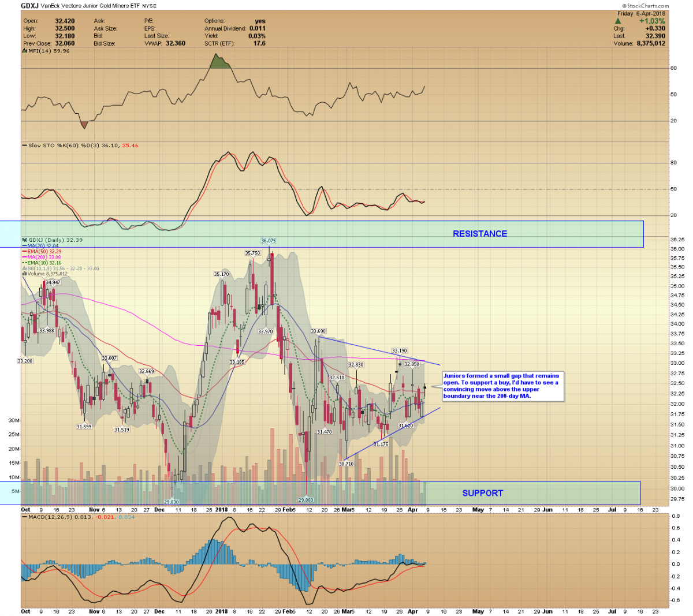Image resolution: width=693 pixels, height=616 pixels.
Task: Click the 31.519 low price label
Action: coord(122,430)
